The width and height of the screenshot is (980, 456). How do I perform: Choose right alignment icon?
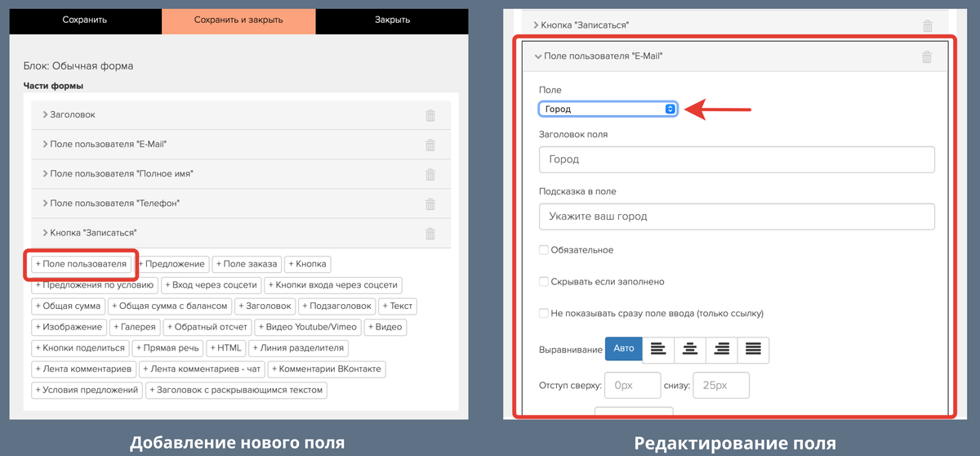coord(722,350)
